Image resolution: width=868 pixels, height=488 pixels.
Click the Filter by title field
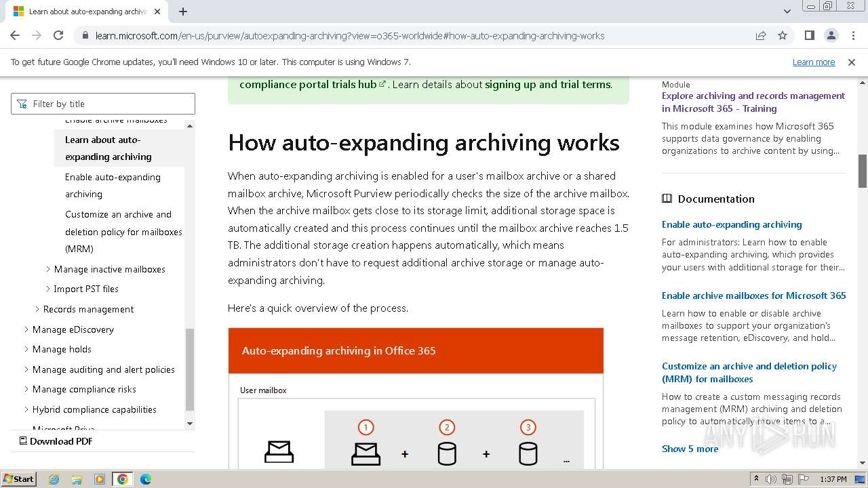103,104
